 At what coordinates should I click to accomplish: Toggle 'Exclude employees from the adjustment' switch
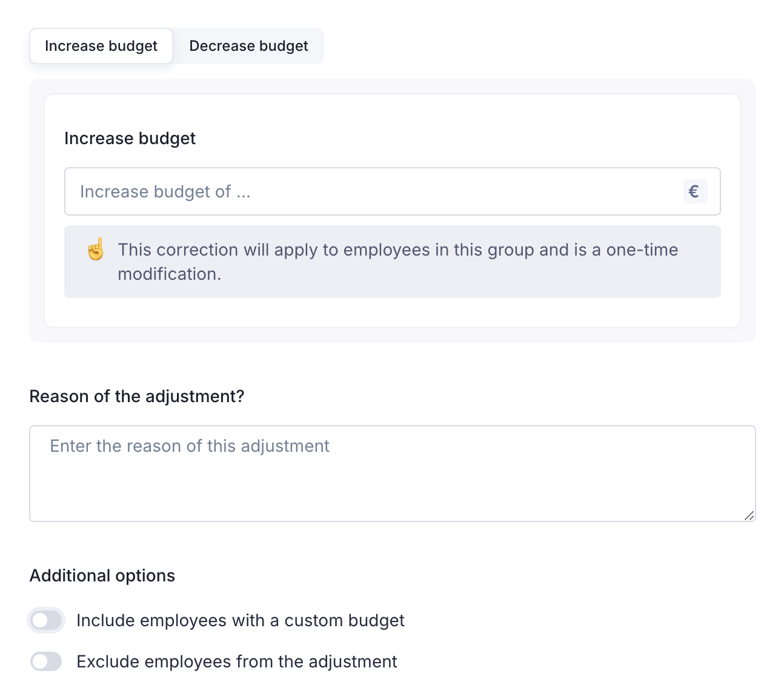(46, 662)
